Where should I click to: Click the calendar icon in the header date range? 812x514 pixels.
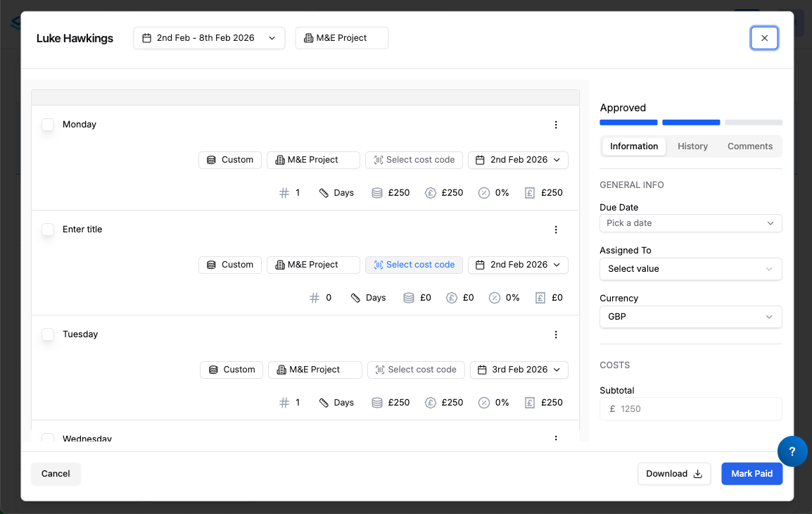[147, 38]
